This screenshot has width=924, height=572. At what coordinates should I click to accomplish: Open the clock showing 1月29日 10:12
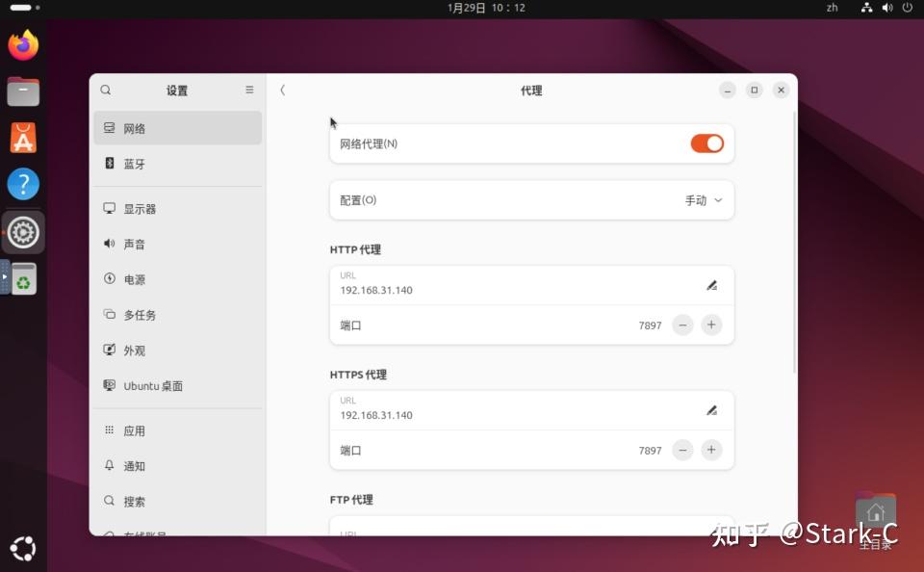pyautogui.click(x=486, y=8)
